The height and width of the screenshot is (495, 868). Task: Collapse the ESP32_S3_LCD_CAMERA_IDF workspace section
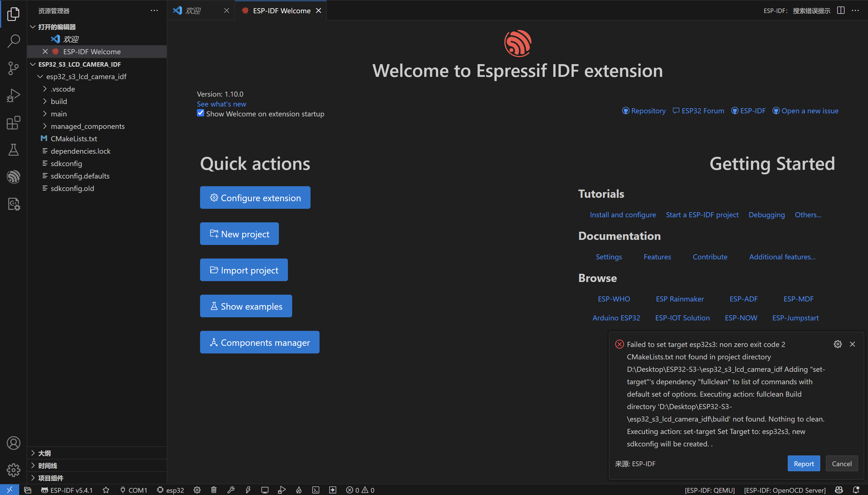97,64
